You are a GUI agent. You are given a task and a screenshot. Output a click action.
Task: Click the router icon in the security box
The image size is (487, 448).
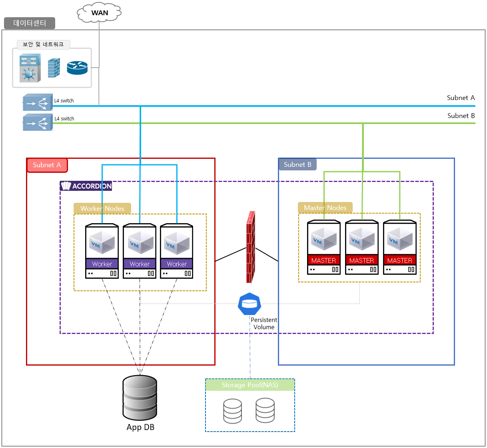click(x=77, y=67)
